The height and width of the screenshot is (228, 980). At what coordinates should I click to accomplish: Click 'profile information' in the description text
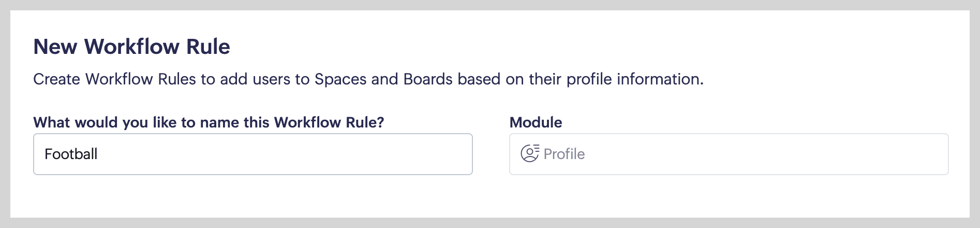(x=634, y=79)
